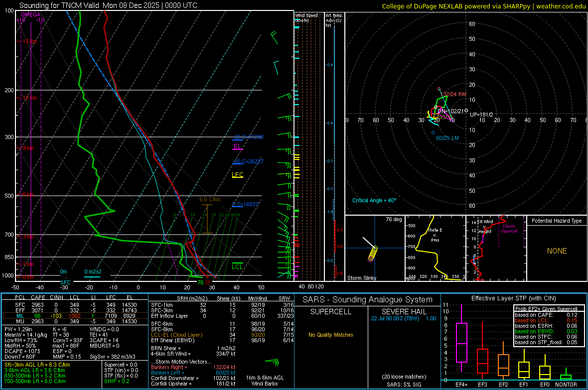The height and width of the screenshot is (390, 588).
Task: Click the -30 C=31230' height label
Action: click(x=248, y=137)
